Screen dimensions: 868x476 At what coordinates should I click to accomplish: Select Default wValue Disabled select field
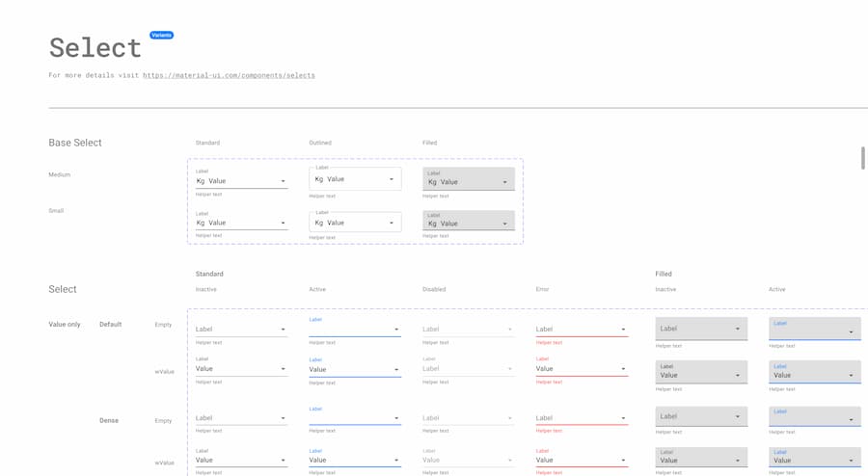(x=468, y=369)
